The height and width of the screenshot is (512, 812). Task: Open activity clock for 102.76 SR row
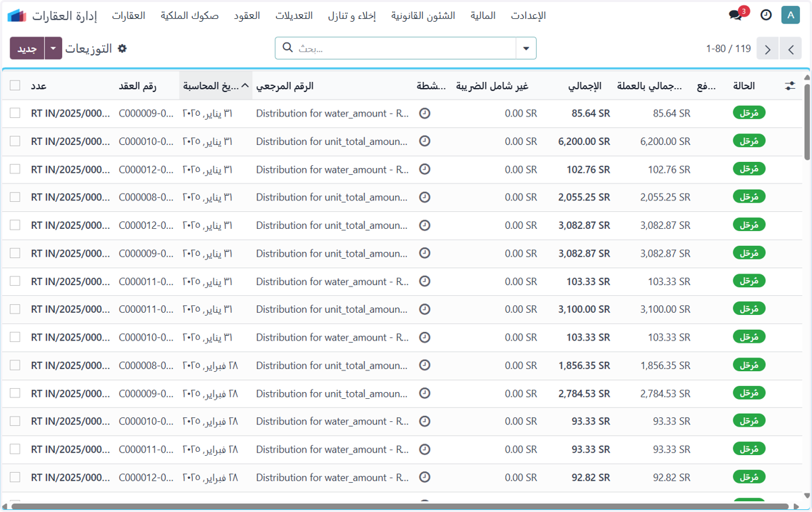coord(425,169)
